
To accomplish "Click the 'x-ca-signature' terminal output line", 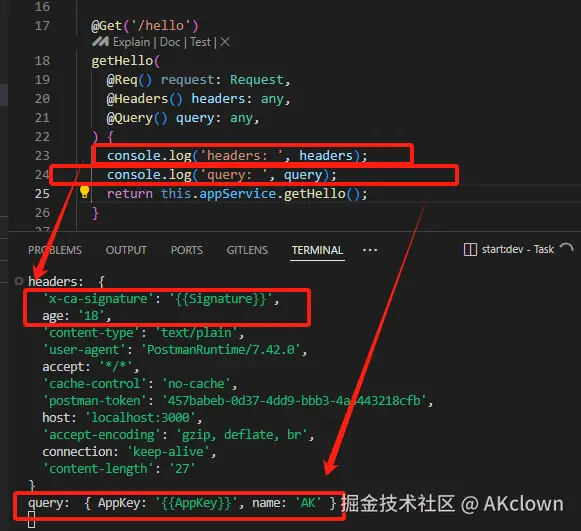I will click(x=161, y=299).
